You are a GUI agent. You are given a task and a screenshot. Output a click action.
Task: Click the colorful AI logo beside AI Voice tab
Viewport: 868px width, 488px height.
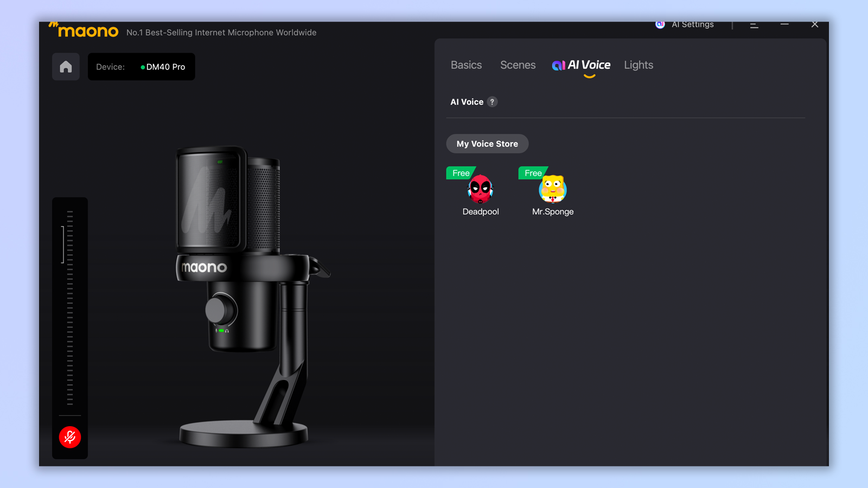(x=558, y=65)
